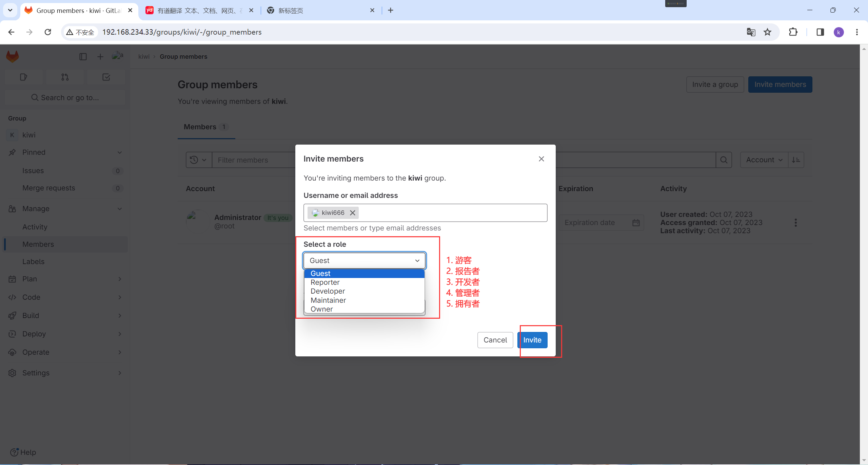Toggle the sort direction icon
Screen dimensions: 868x465
point(796,160)
